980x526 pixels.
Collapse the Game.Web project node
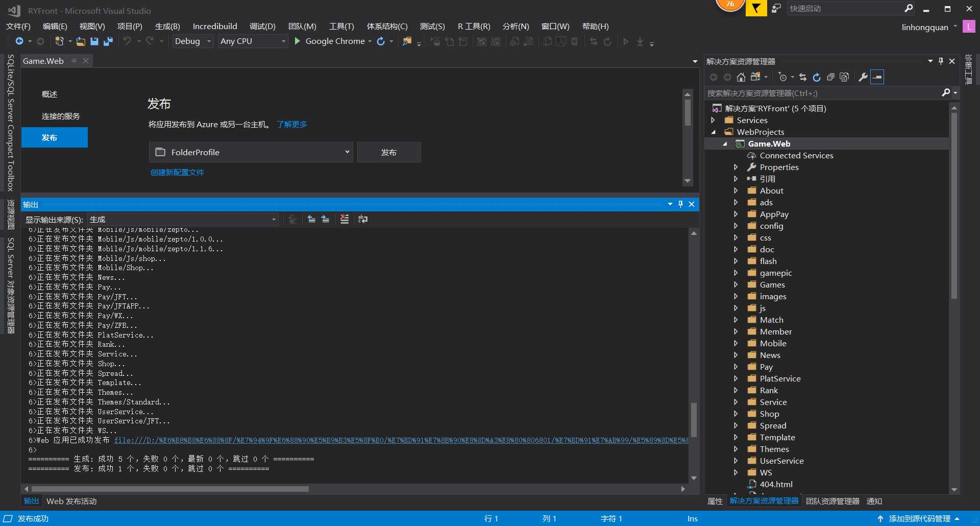pos(725,144)
